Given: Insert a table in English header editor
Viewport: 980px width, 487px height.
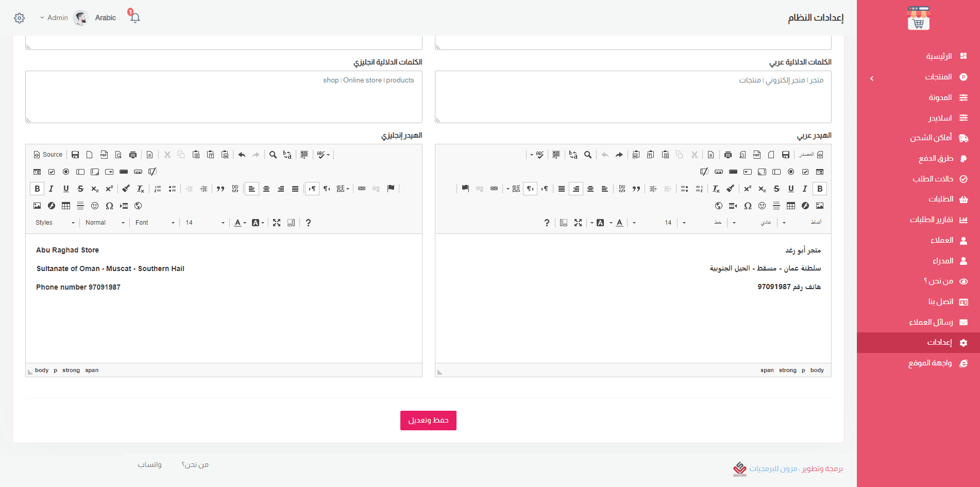Looking at the screenshot, I should 66,206.
